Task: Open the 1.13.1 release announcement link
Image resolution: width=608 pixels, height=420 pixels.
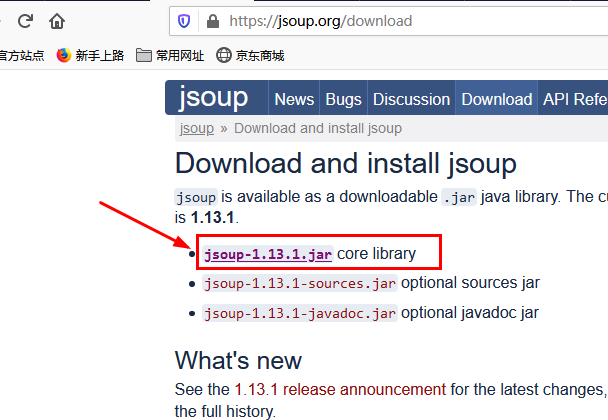Action: (340, 389)
